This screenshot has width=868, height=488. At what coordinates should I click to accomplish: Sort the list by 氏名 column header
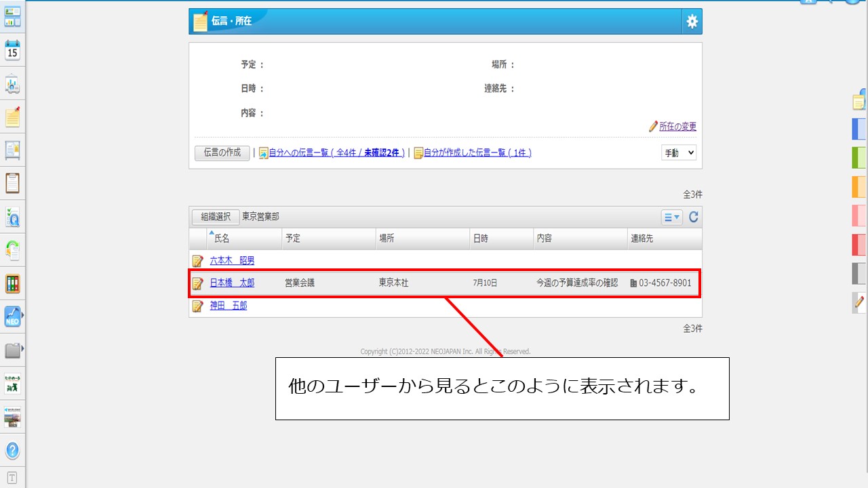pyautogui.click(x=222, y=239)
